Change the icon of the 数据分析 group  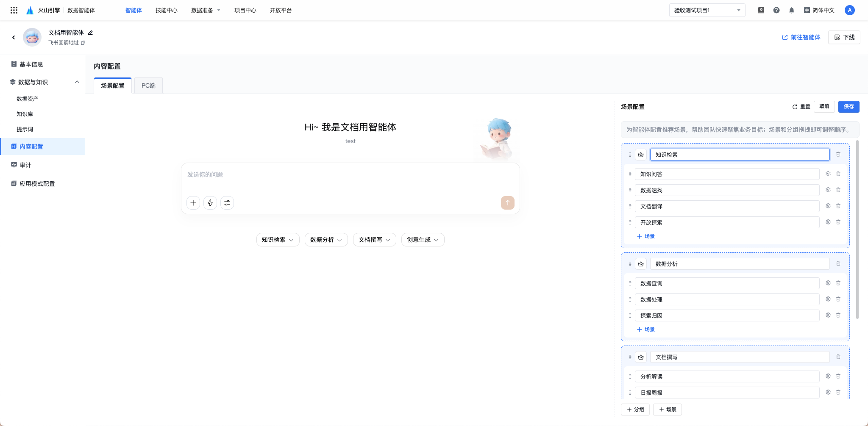point(641,264)
